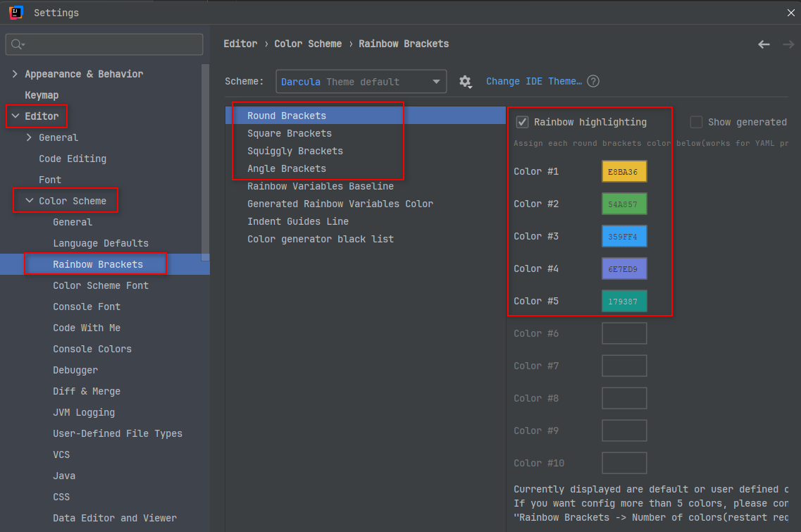Screen dimensions: 801x532
Task: Click Editor in the breadcrumb
Action: pyautogui.click(x=241, y=44)
